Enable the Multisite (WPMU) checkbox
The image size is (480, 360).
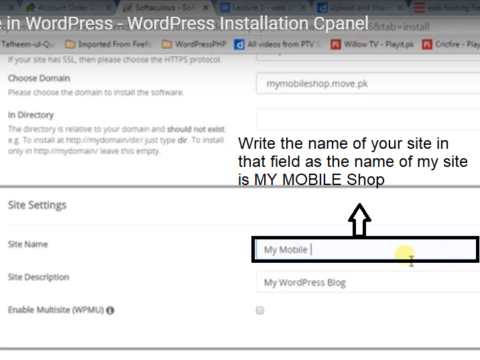(x=260, y=310)
